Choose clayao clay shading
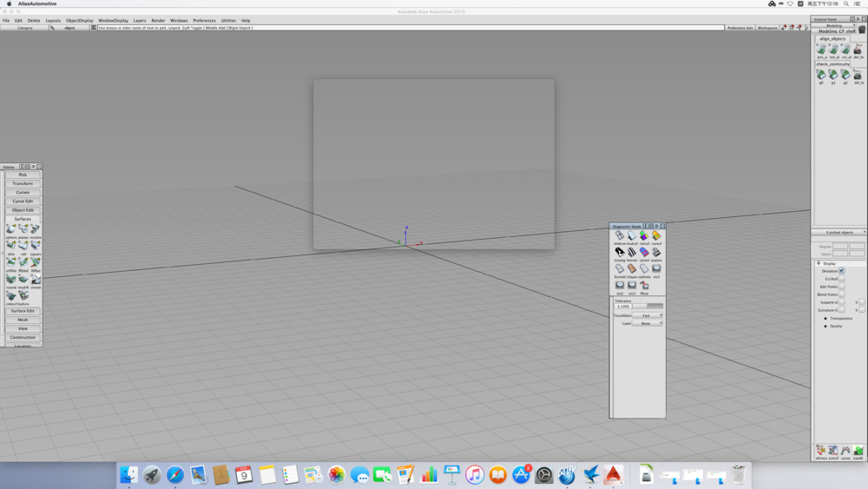868x489 pixels. tap(632, 270)
